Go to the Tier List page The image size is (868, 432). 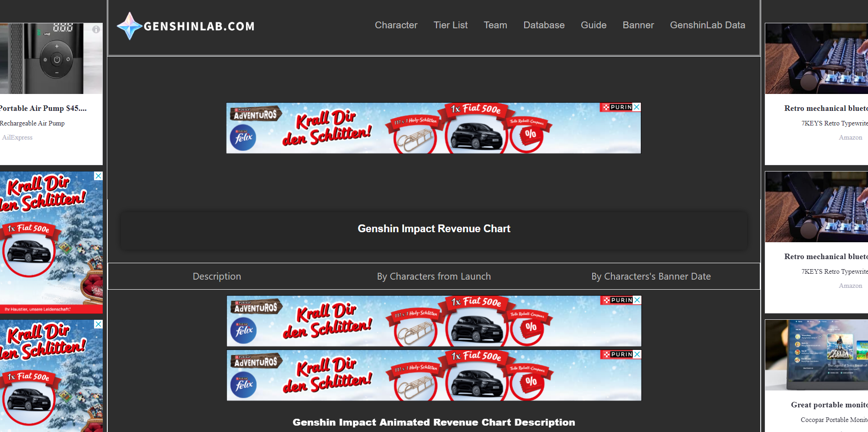pyautogui.click(x=451, y=25)
